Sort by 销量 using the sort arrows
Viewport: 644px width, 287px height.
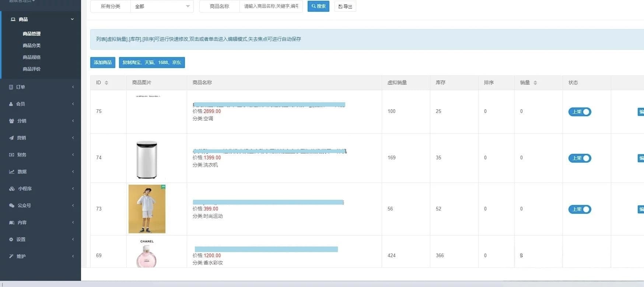535,83
